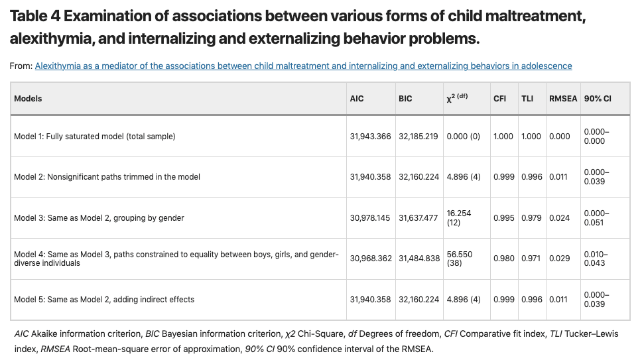Click the BIC column header
644x360 pixels.
[x=405, y=99]
